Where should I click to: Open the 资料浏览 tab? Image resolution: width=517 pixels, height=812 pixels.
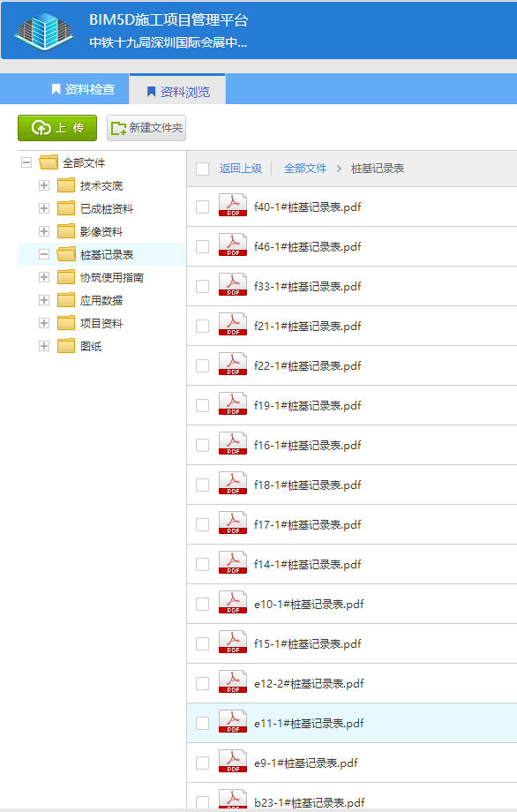[x=177, y=90]
